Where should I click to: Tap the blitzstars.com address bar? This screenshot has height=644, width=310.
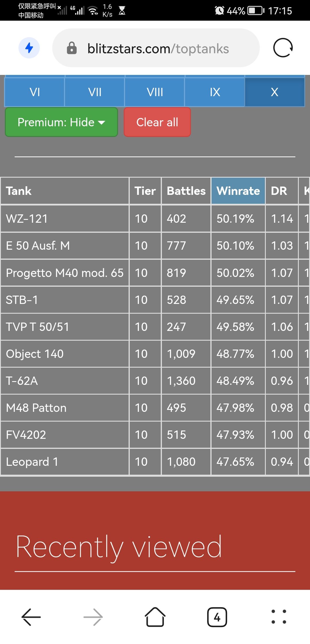pyautogui.click(x=158, y=49)
